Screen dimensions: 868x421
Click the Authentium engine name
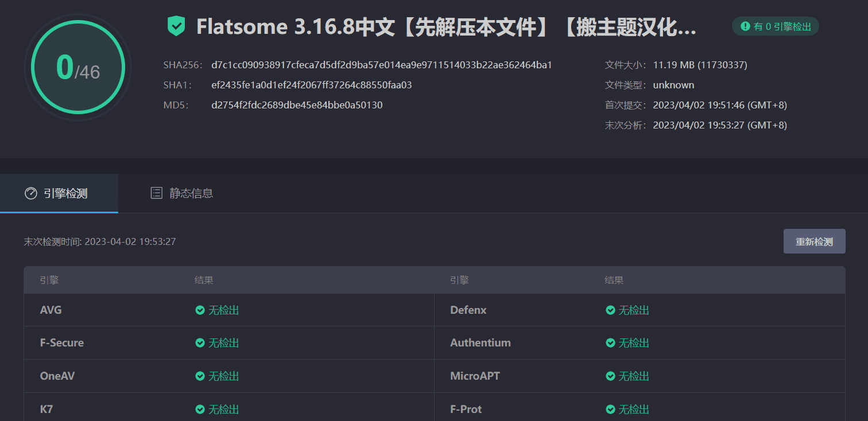[480, 343]
